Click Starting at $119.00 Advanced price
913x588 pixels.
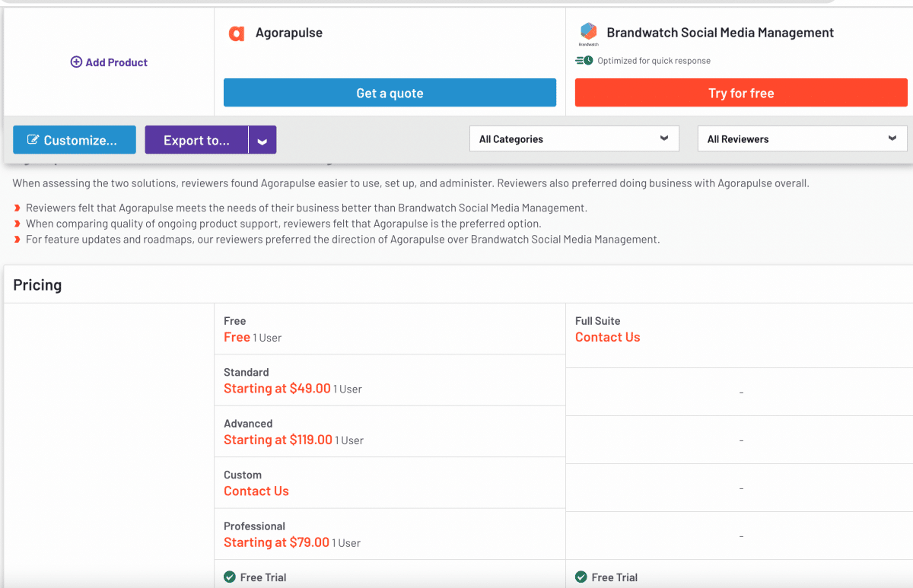tap(278, 440)
